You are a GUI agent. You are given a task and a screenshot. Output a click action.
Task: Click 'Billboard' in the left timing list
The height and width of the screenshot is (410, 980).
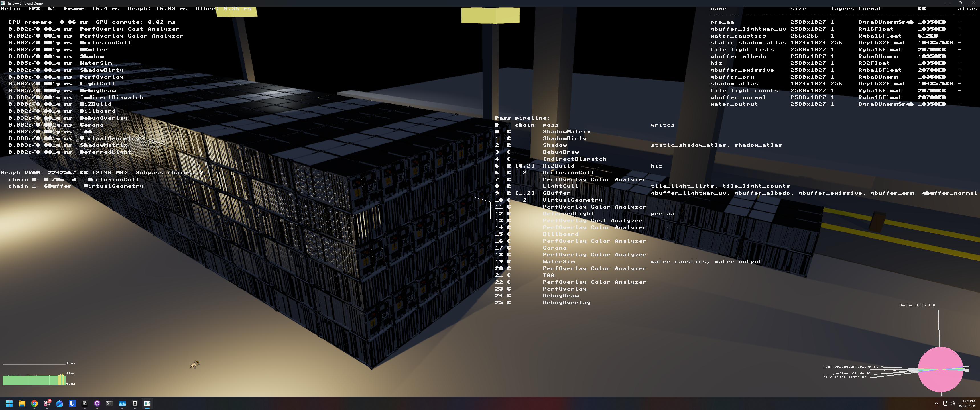[98, 111]
